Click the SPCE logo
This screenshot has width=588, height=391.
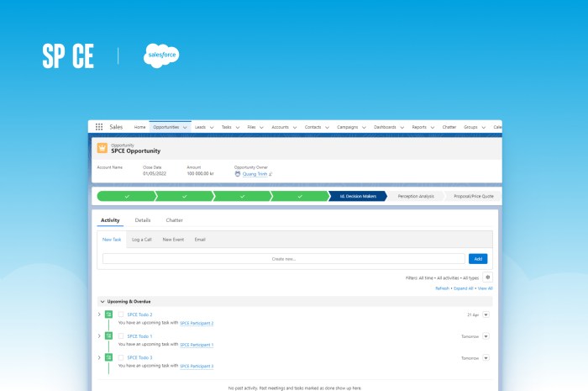68,55
